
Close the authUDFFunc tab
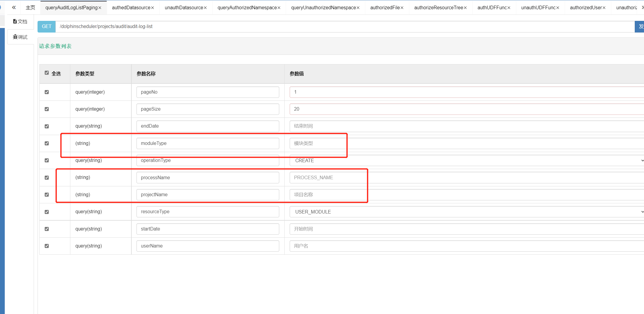[x=509, y=8]
